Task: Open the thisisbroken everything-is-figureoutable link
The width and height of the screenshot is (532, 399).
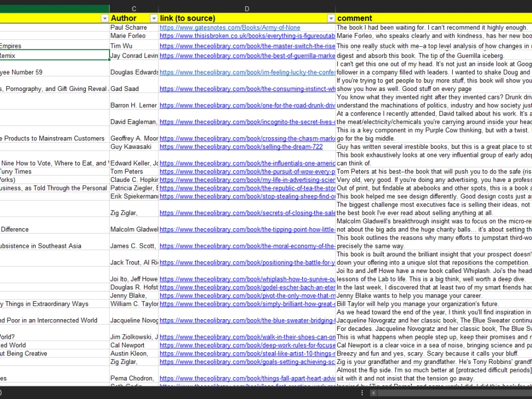Action: click(247, 36)
